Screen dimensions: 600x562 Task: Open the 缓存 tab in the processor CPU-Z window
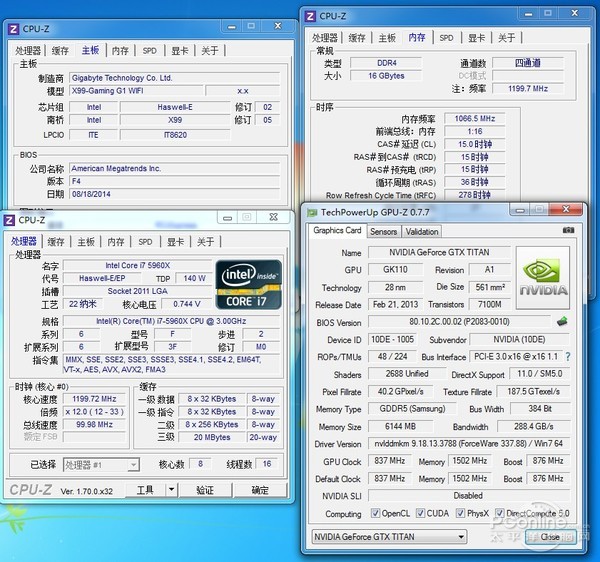tap(56, 241)
